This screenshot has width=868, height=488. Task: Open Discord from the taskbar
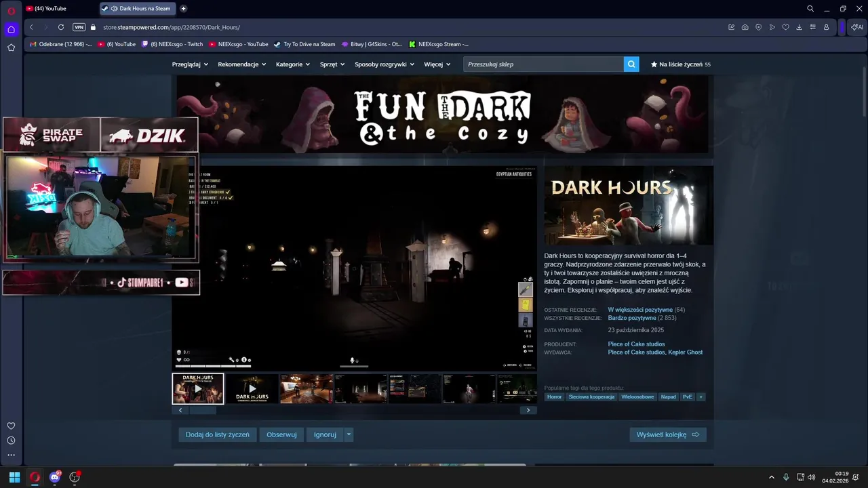55,477
